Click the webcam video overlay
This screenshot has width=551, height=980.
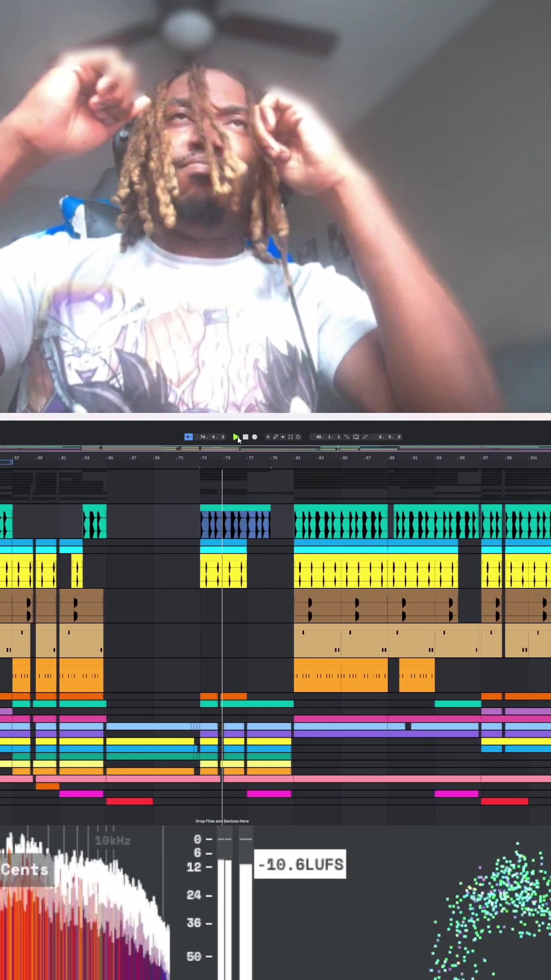click(x=275, y=206)
